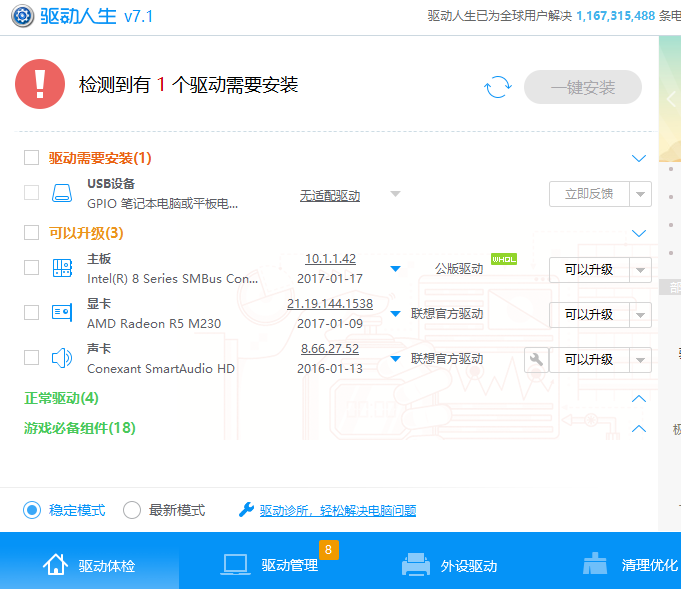The width and height of the screenshot is (681, 589).
Task: Check the 可以升级(3) group checkbox
Action: pos(31,233)
